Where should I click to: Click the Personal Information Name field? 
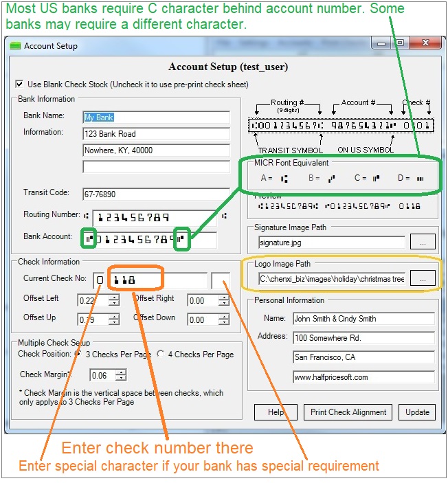pos(362,319)
